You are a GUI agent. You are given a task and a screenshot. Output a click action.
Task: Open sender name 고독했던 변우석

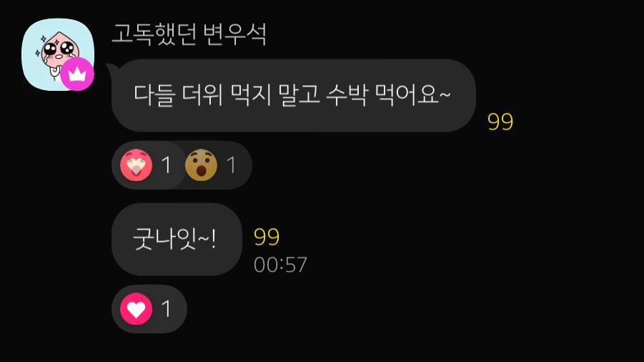189,34
